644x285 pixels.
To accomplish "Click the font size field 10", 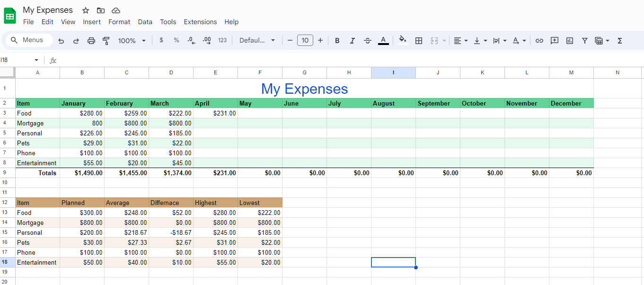I will click(305, 40).
